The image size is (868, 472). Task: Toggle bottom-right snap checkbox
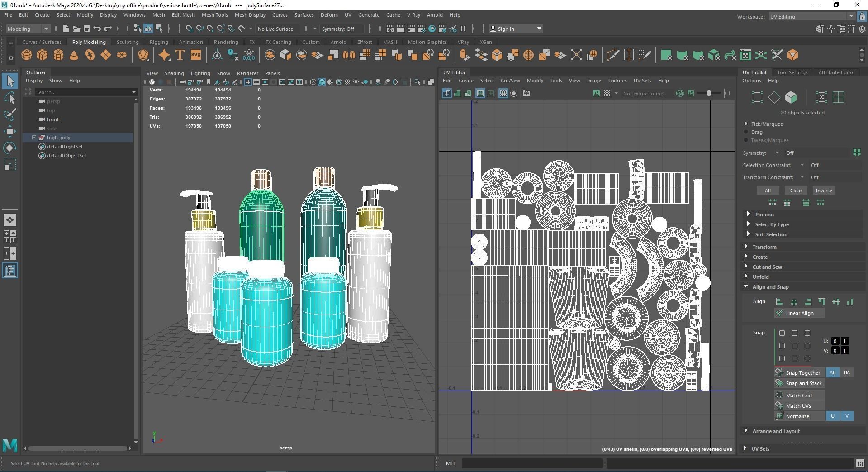point(807,358)
